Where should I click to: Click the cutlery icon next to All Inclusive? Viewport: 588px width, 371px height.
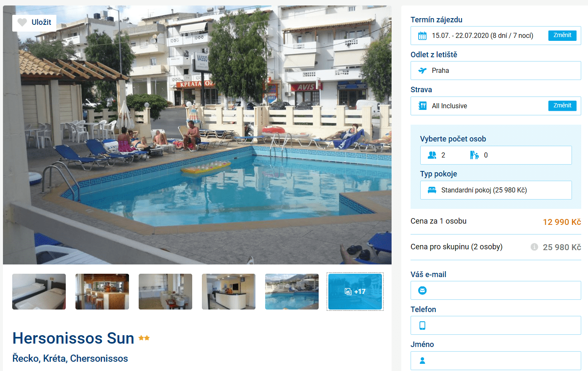tap(422, 106)
